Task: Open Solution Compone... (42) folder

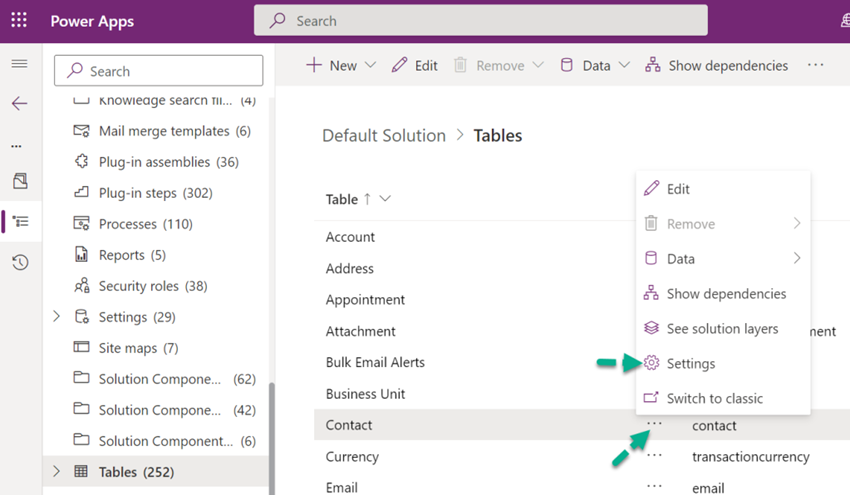Action: click(x=164, y=409)
